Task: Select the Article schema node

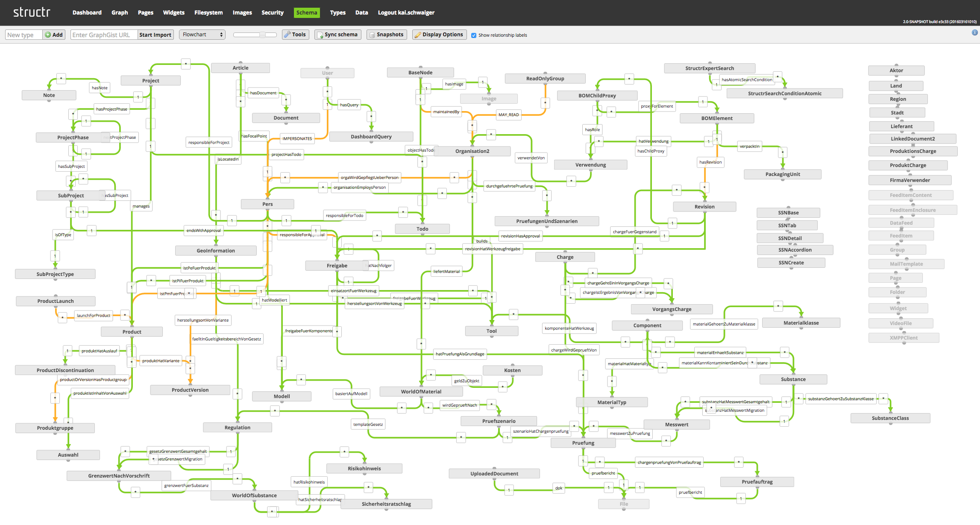Action: [x=241, y=67]
